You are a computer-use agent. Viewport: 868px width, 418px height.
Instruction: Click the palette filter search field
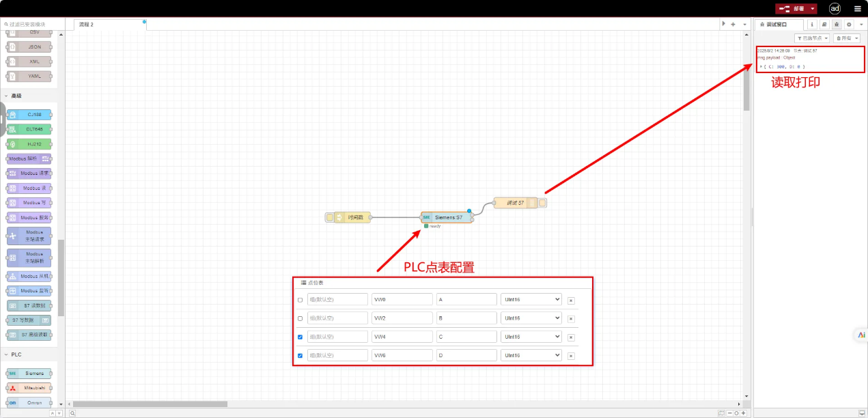34,24
